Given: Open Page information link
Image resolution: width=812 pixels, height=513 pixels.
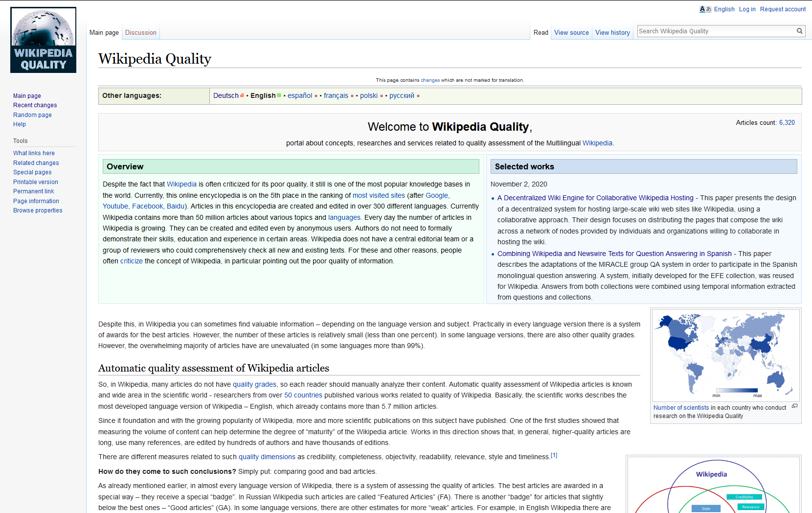Looking at the screenshot, I should (36, 201).
